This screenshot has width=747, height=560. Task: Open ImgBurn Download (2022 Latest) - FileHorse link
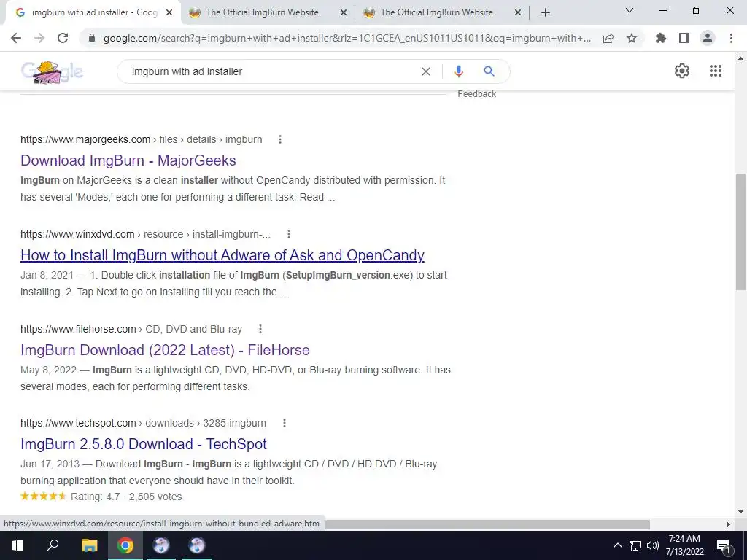[166, 350]
